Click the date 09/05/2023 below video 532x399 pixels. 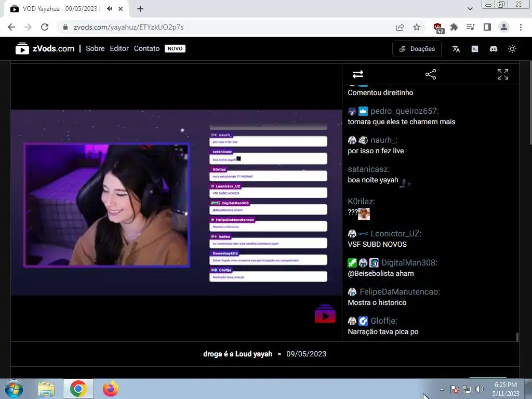(307, 354)
